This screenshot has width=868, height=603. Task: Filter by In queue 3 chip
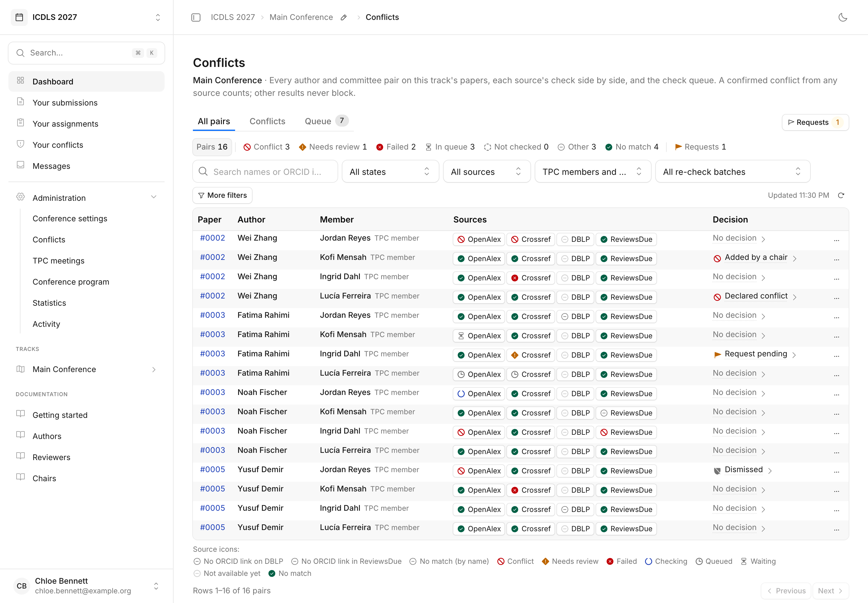(450, 147)
